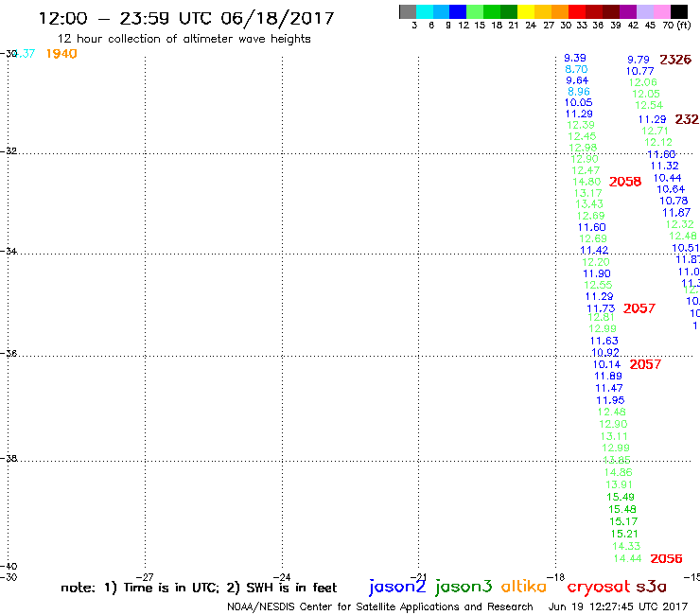700x615 pixels.
Task: Select the wave height value 10.05
Action: [579, 103]
